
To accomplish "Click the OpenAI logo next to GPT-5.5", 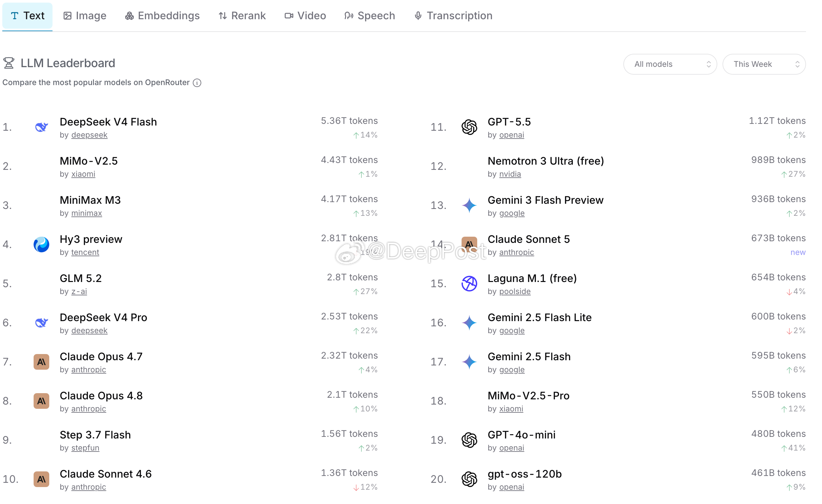I will coord(469,127).
